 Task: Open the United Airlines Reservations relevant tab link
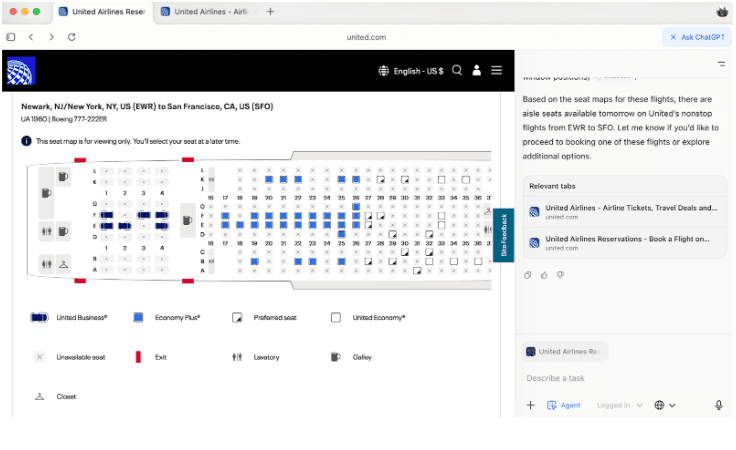click(625, 242)
